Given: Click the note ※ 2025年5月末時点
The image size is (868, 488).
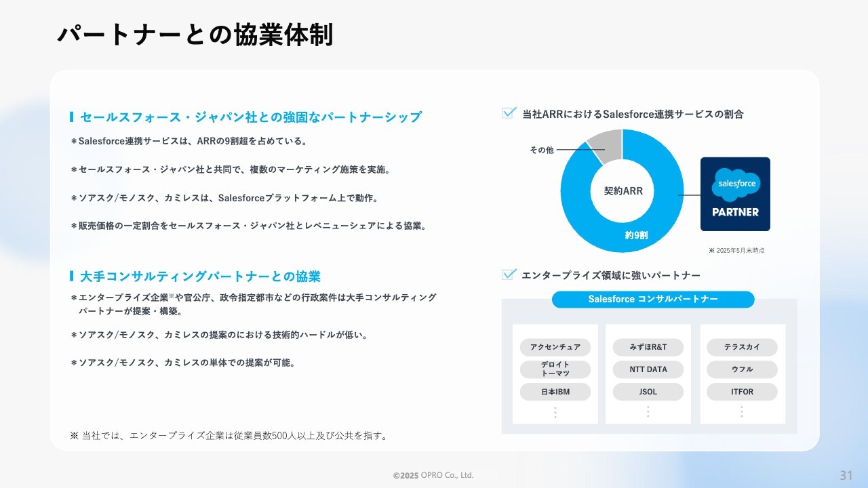Looking at the screenshot, I should pyautogui.click(x=736, y=250).
